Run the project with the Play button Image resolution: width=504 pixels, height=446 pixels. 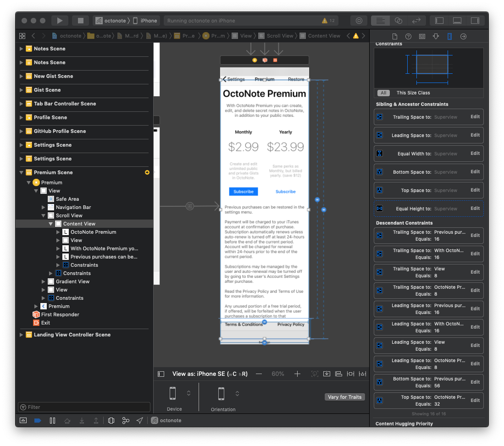[60, 21]
